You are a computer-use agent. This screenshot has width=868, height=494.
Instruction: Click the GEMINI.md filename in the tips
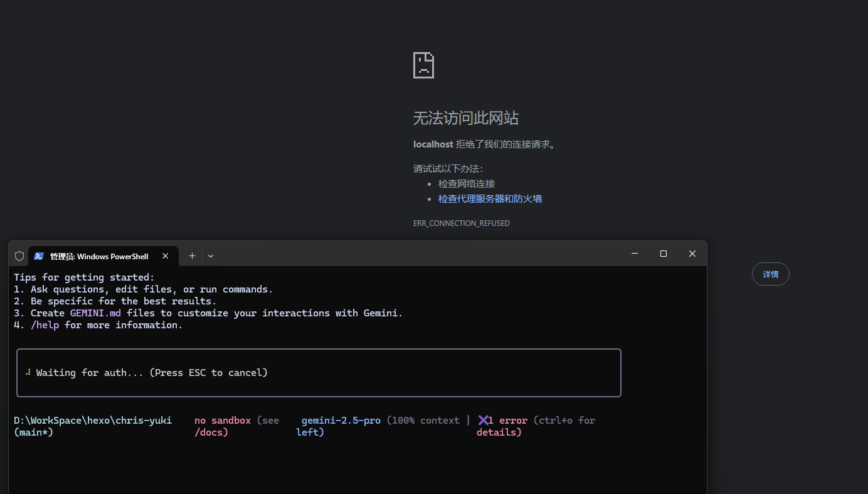(95, 313)
